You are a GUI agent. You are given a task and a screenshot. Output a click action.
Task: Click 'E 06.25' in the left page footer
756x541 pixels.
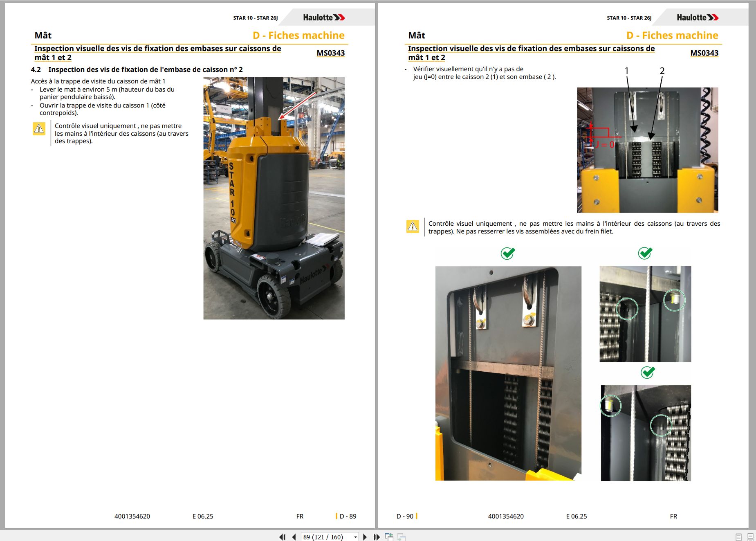click(x=203, y=516)
